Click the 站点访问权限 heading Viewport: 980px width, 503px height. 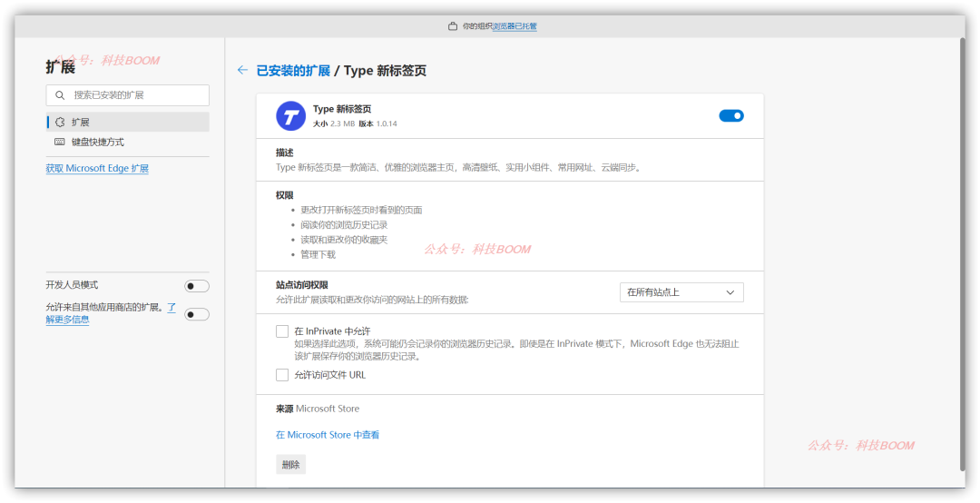pos(302,285)
